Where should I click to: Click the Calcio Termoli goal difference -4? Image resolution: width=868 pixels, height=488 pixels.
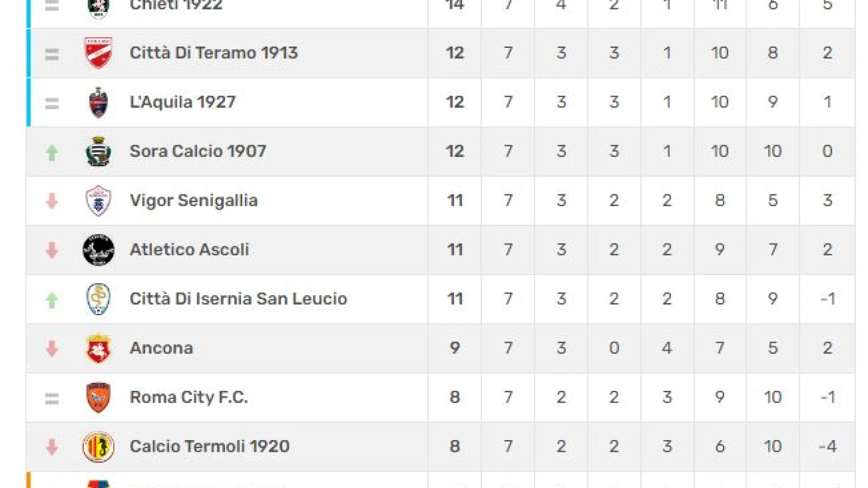pos(828,447)
